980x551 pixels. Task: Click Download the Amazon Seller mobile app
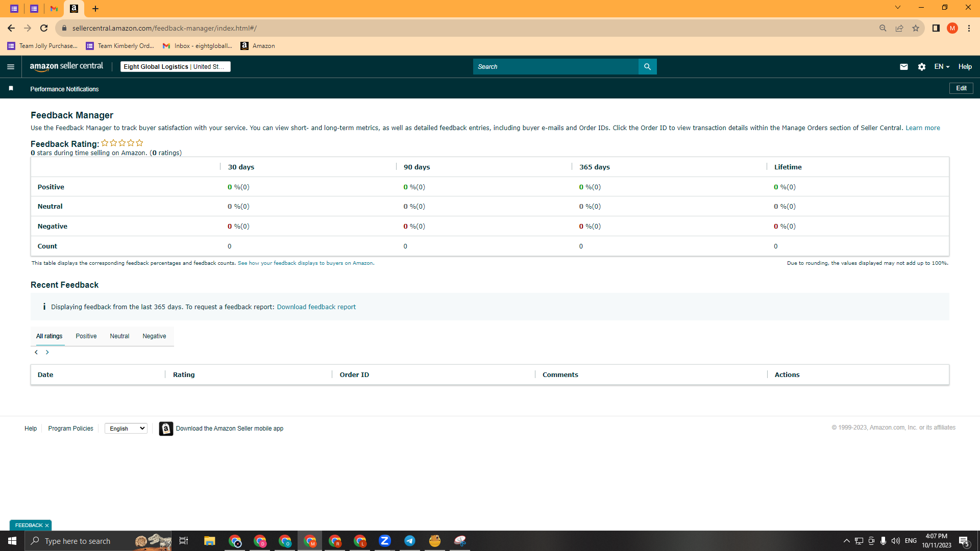(x=230, y=429)
